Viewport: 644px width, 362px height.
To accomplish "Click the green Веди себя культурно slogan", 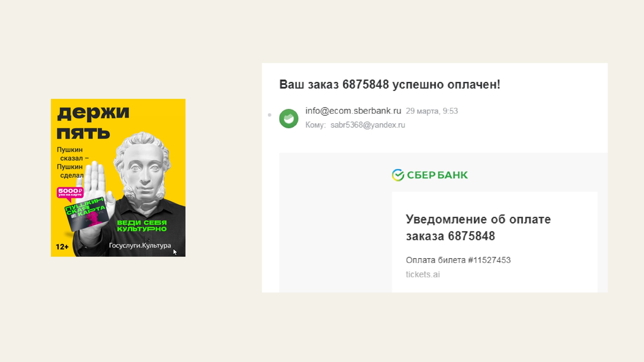I will pos(142,226).
